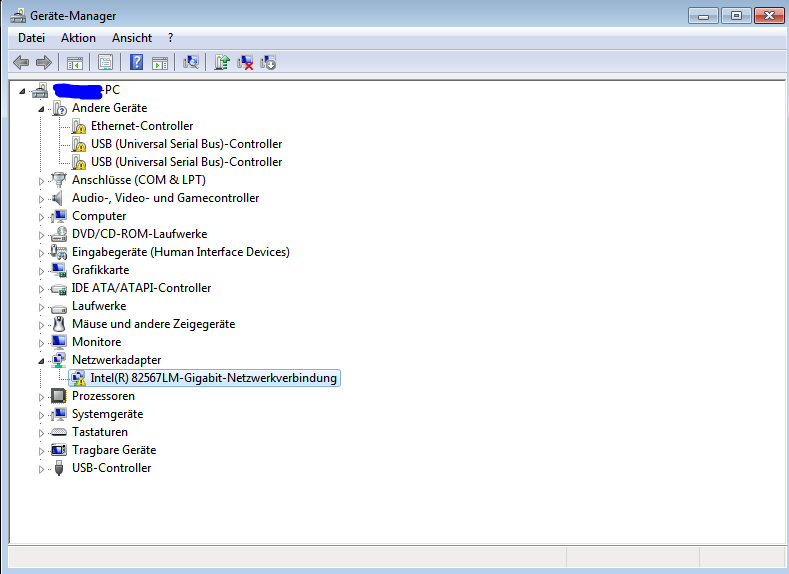Image resolution: width=789 pixels, height=574 pixels.
Task: Toggle the console tree pane toolbar icon
Action: (x=75, y=62)
